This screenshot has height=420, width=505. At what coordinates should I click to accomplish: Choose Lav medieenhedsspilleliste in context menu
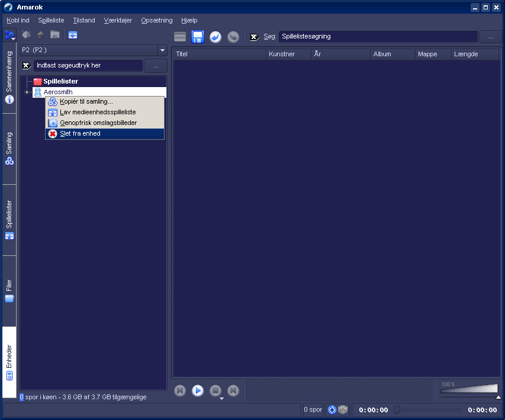click(105, 113)
